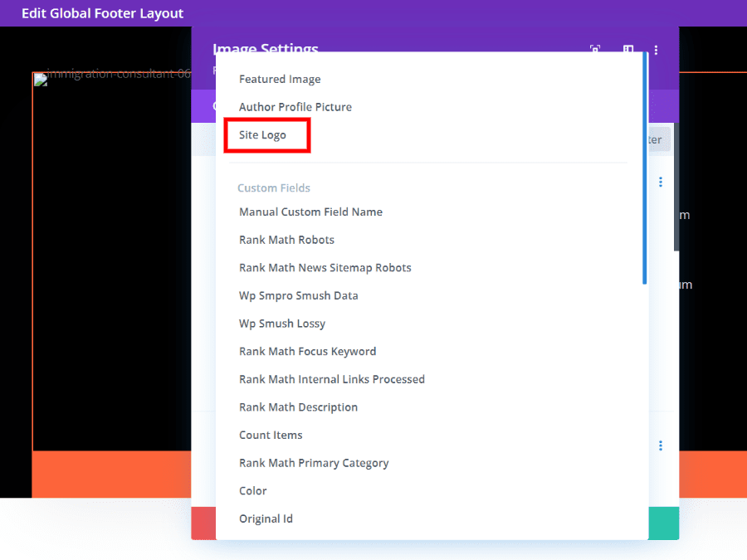Viewport: 747px width, 560px height.
Task: Select Rank Math Focus Keyword
Action: (307, 351)
